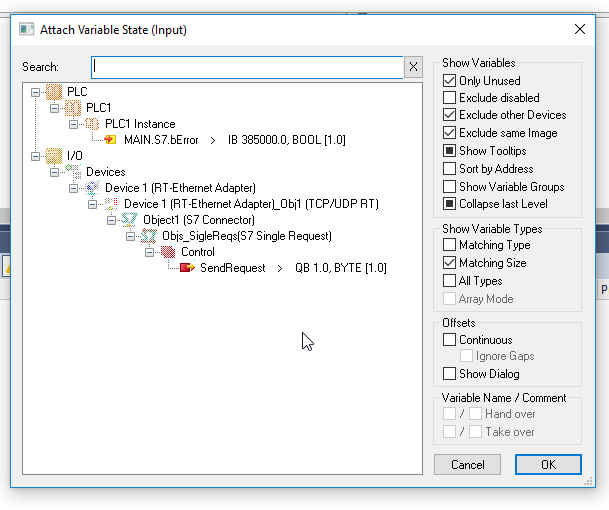Click the Control group icon
This screenshot has width=609, height=510.
coord(168,252)
